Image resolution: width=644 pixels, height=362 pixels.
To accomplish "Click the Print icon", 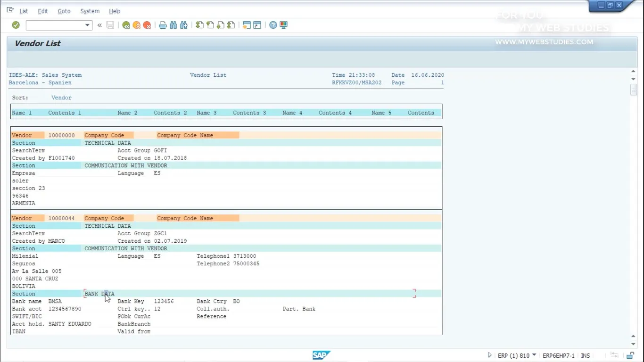I will point(163,25).
